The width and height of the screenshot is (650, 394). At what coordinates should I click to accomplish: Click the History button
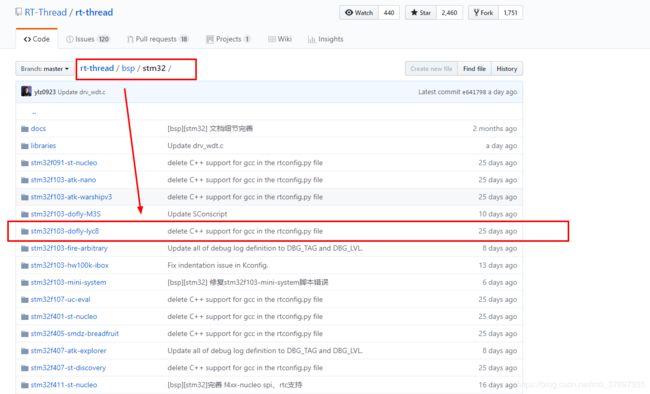click(507, 69)
